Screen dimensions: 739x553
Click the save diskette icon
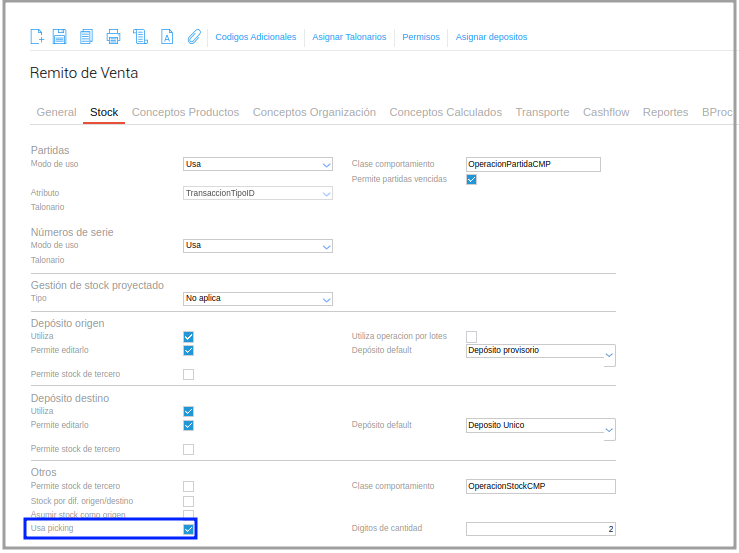tap(59, 36)
